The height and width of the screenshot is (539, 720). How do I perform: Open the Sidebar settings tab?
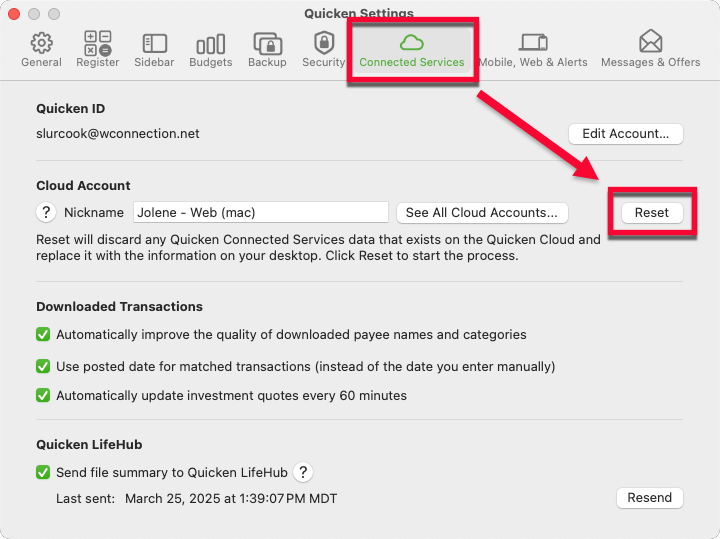point(154,50)
